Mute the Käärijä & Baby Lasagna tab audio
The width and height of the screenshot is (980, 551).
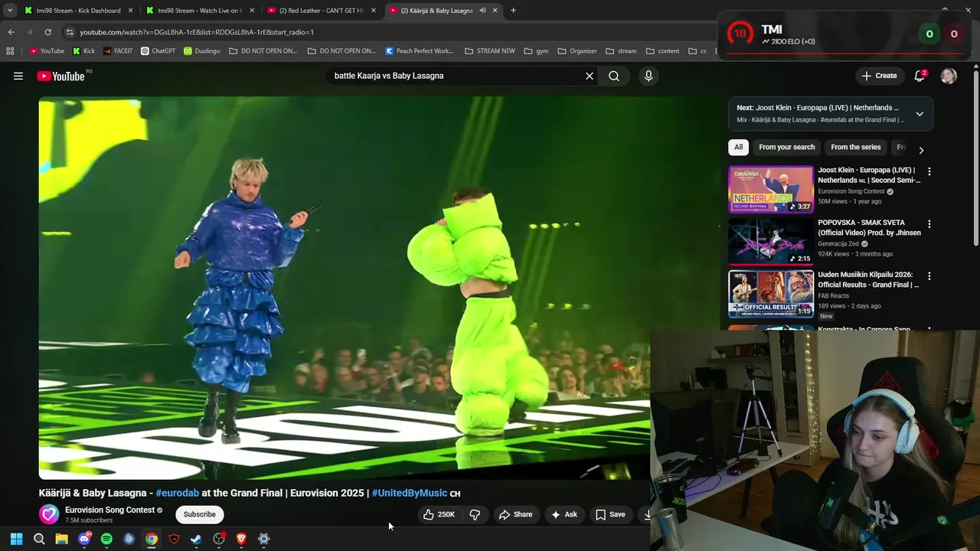pos(482,11)
